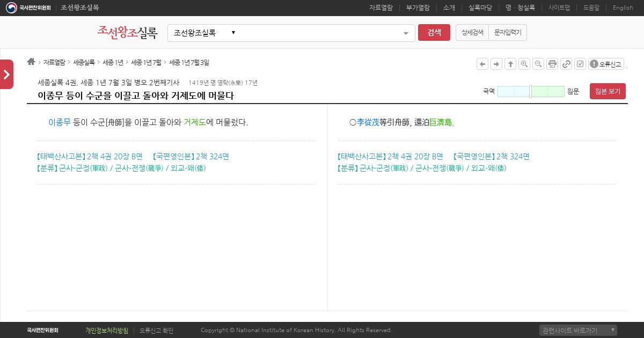The image size is (644, 338).
Task: Click classification 군사-군정(軍政) in left pane
Action: tap(83, 168)
